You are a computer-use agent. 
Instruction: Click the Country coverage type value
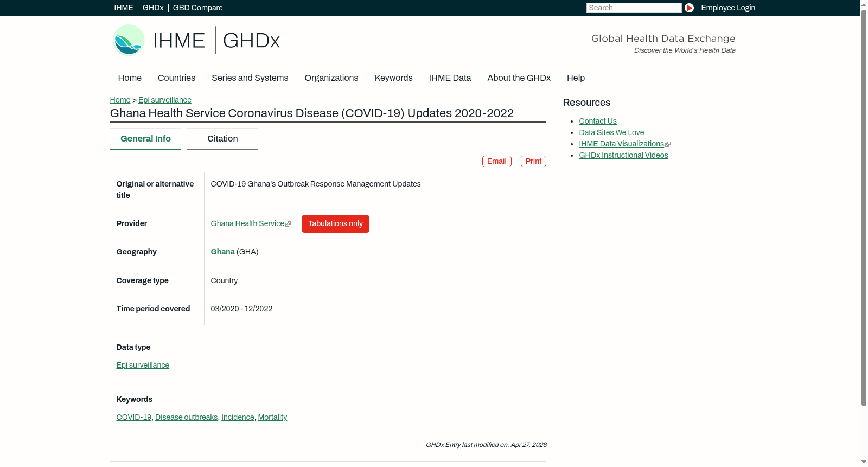[224, 280]
